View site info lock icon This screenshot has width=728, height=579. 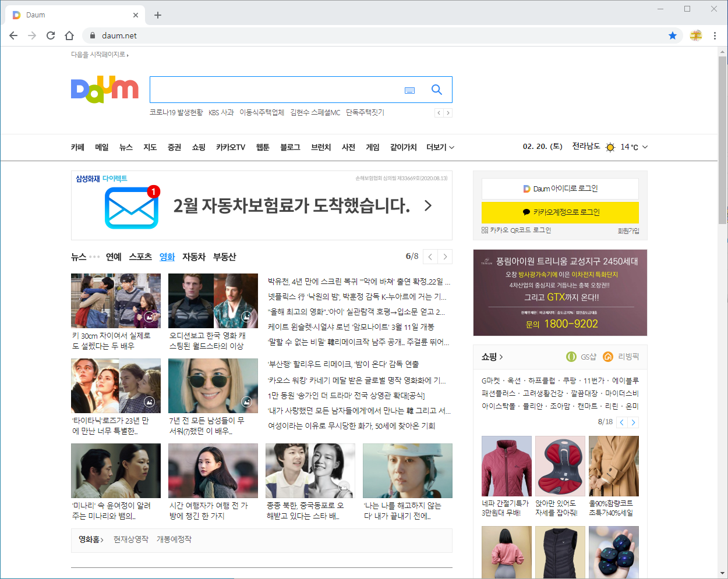click(92, 35)
